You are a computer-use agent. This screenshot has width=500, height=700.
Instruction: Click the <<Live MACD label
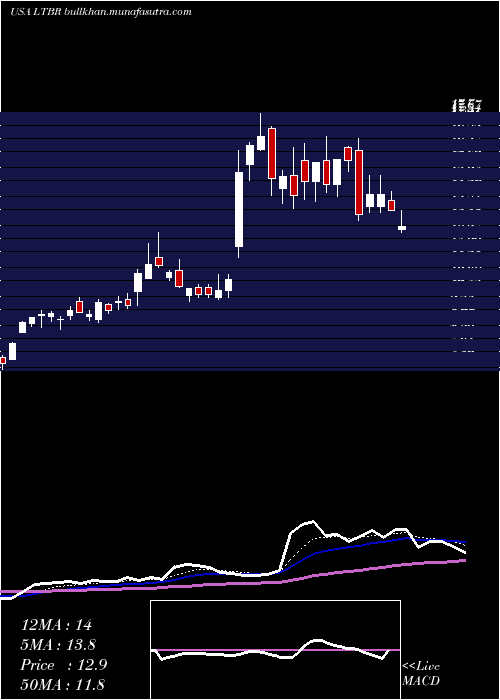[x=421, y=674]
